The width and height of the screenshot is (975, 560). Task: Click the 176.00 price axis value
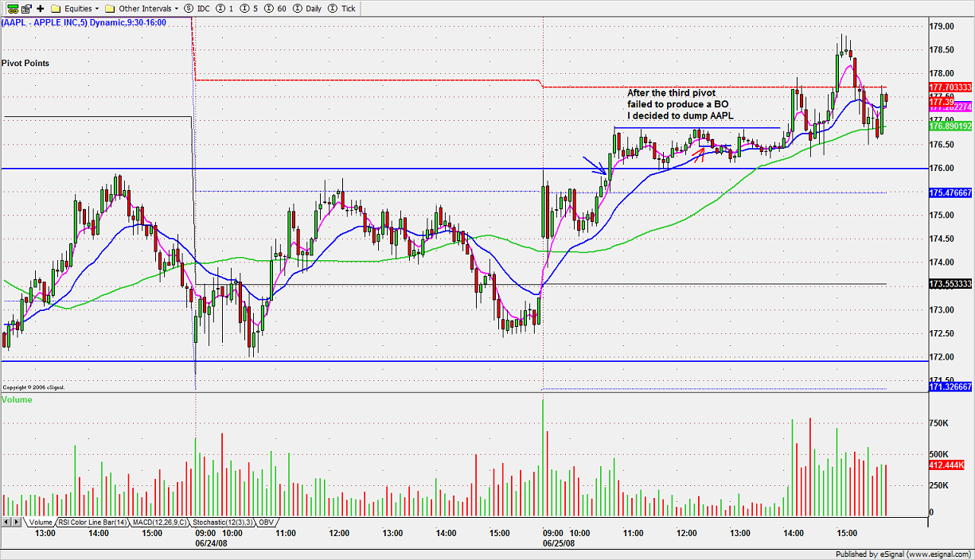(942, 168)
